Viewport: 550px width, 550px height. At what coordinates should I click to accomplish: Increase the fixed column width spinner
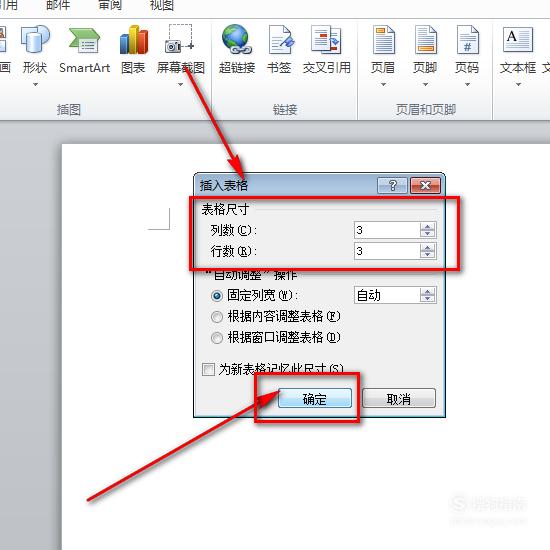pos(428,291)
